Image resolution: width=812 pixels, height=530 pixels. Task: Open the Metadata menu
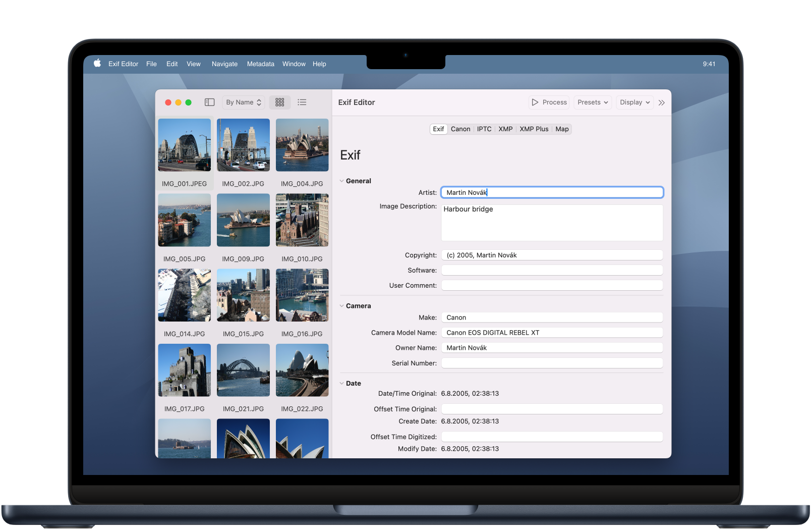click(x=260, y=64)
